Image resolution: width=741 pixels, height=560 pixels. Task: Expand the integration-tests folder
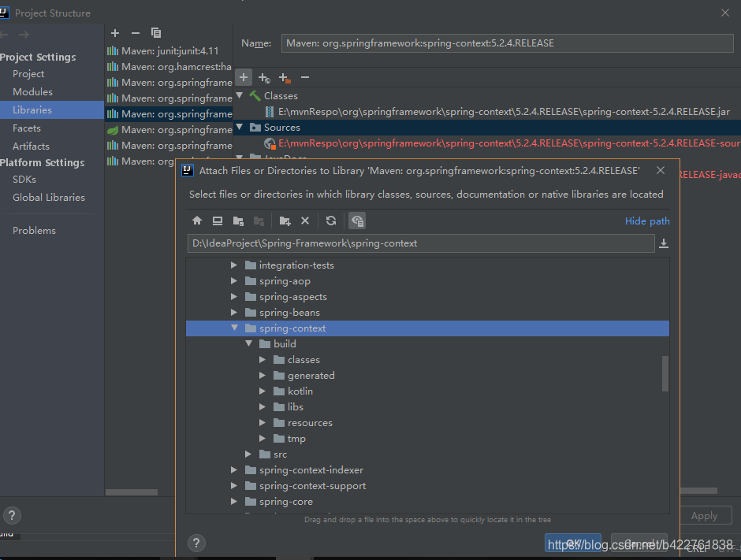pyautogui.click(x=234, y=265)
